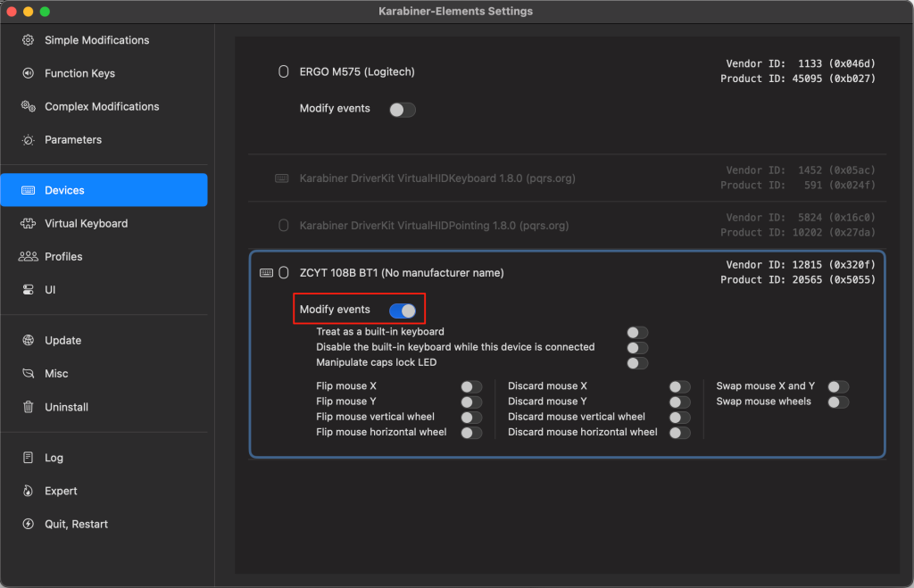Select the ERGO M575 (Logitech) device name

357,71
